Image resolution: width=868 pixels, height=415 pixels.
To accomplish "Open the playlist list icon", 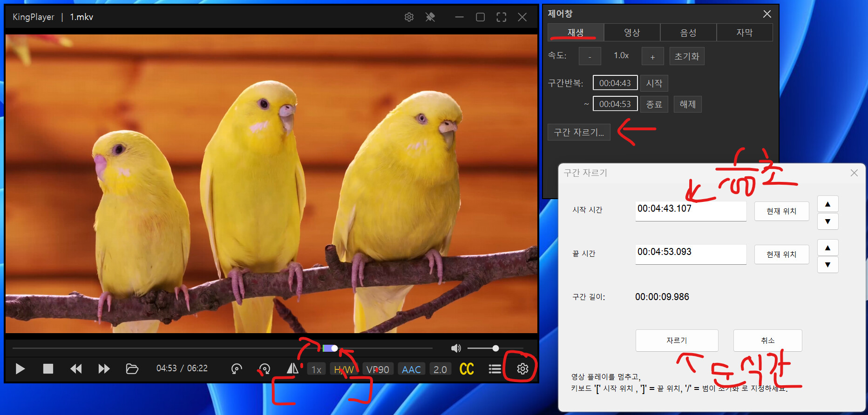I will 495,369.
